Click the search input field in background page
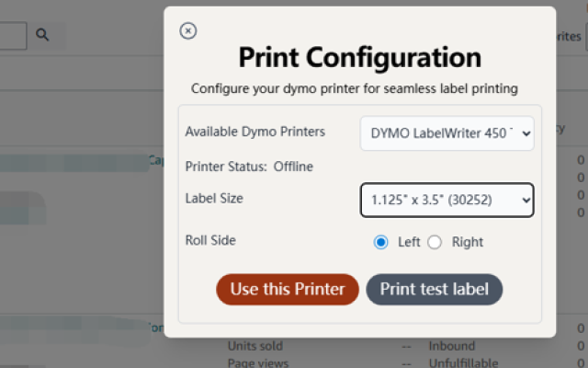 coord(13,36)
